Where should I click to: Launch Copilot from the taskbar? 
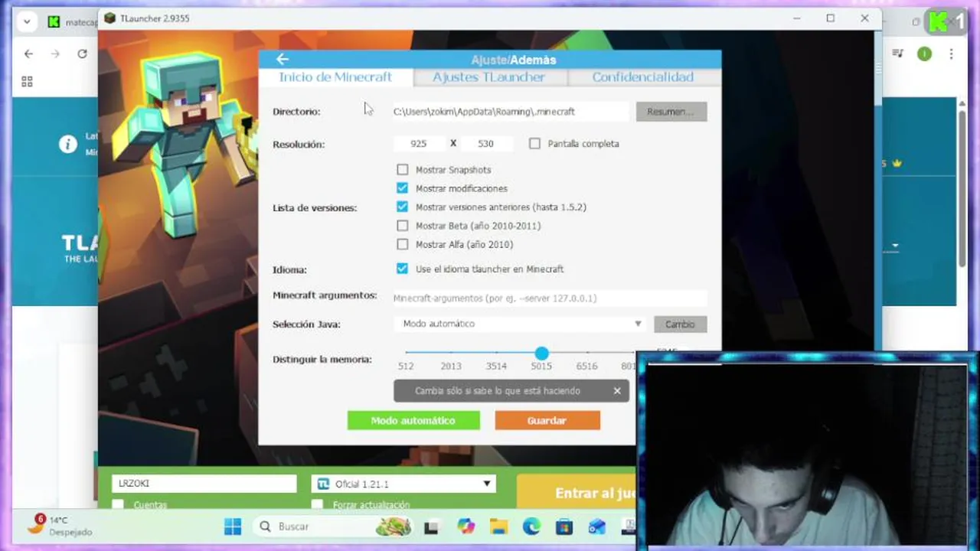click(465, 527)
